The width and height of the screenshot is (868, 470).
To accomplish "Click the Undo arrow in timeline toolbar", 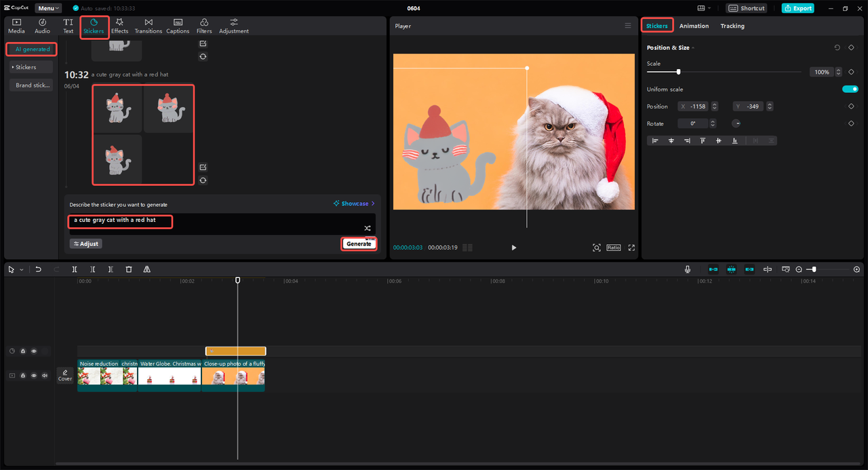I will 38,269.
